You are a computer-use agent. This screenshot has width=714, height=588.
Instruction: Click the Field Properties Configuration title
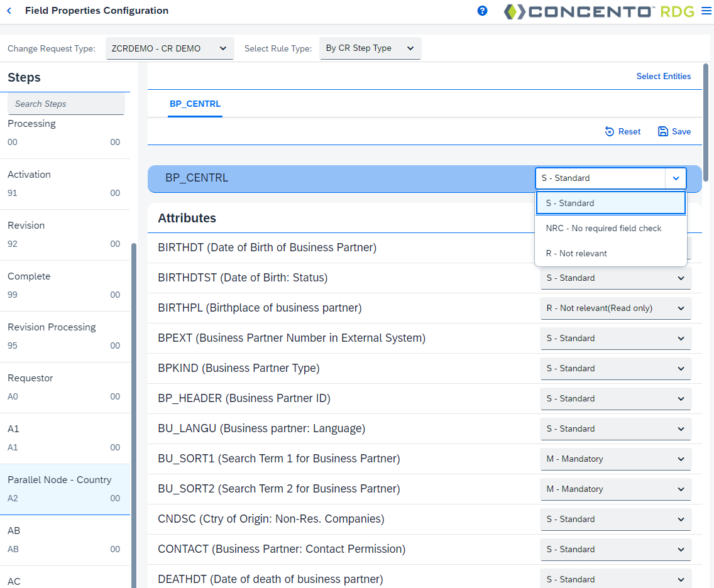[x=97, y=11]
